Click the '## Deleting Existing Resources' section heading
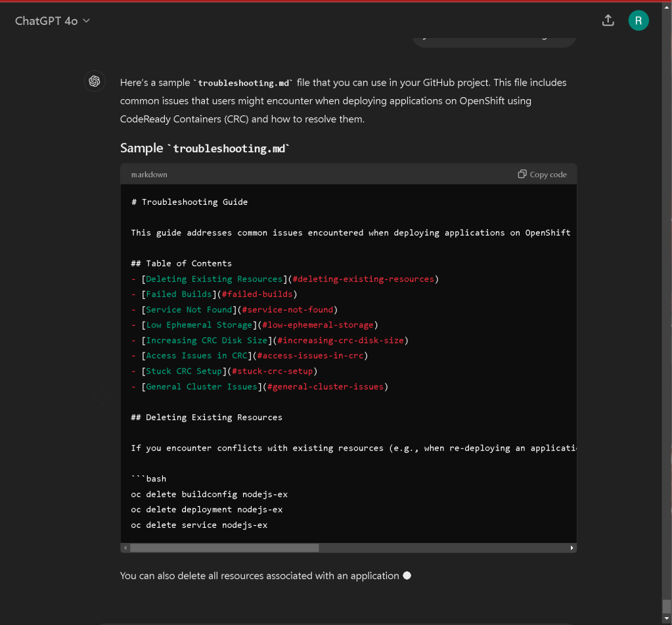 pos(206,418)
